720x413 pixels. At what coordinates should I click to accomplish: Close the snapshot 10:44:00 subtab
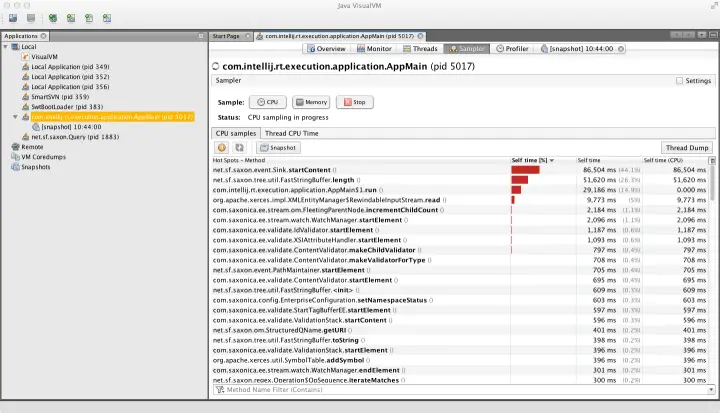tap(621, 49)
